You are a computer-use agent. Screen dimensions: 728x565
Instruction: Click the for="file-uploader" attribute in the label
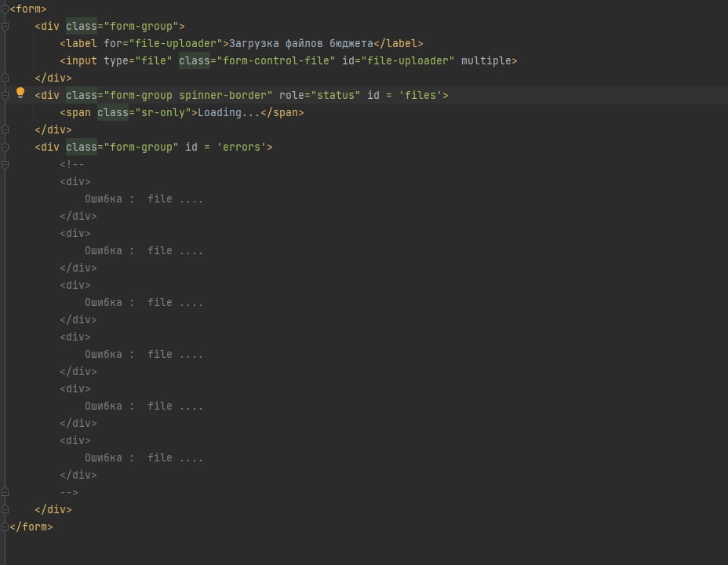coord(163,44)
